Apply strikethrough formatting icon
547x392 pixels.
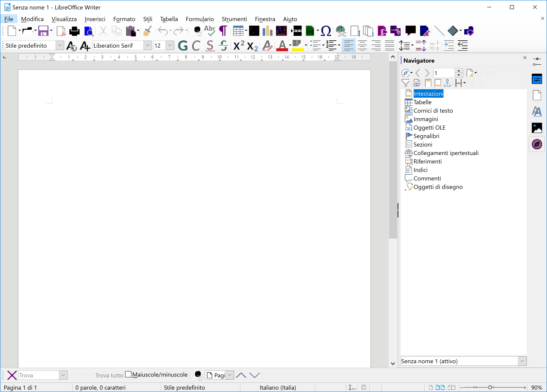coord(224,45)
